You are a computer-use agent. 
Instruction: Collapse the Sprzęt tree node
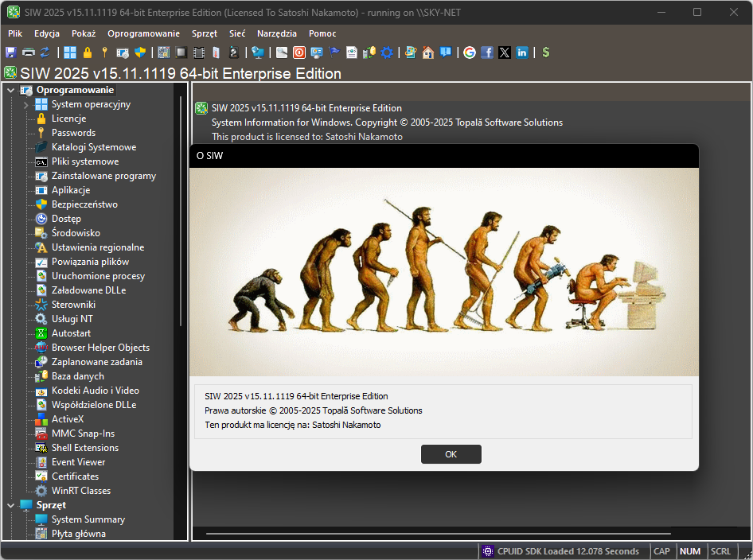pyautogui.click(x=10, y=505)
